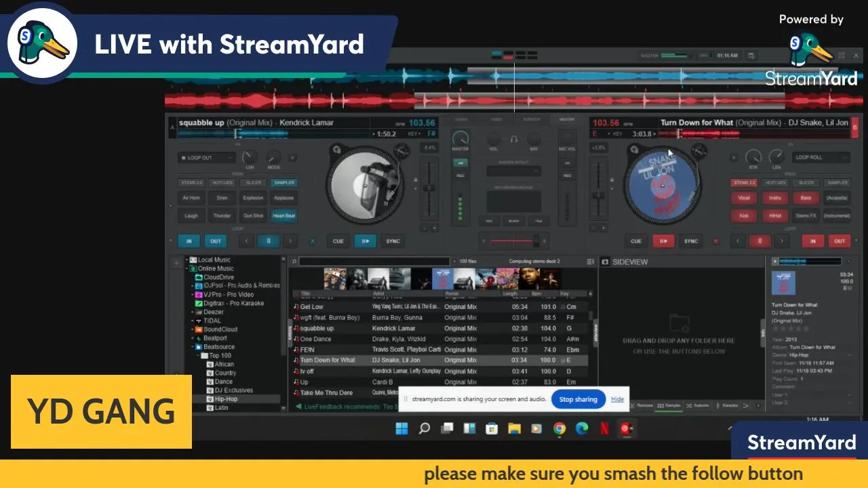Image resolution: width=868 pixels, height=488 pixels.
Task: Trigger the Siren sampler pad
Action: (222, 198)
